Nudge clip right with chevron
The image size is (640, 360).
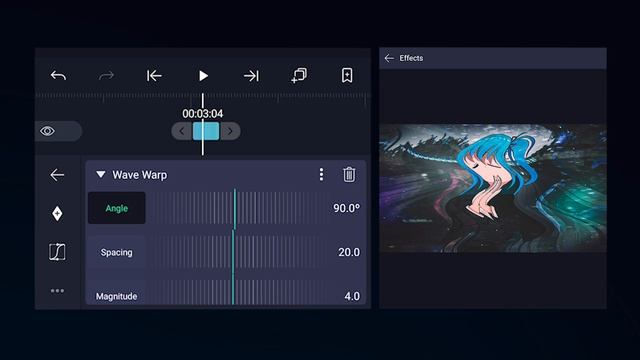coord(230,131)
